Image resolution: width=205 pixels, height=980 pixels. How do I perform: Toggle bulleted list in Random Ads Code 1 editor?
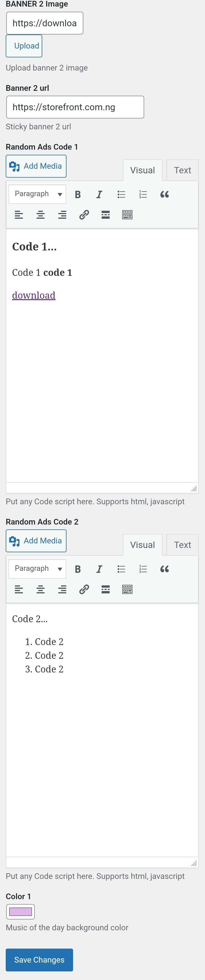(x=121, y=194)
